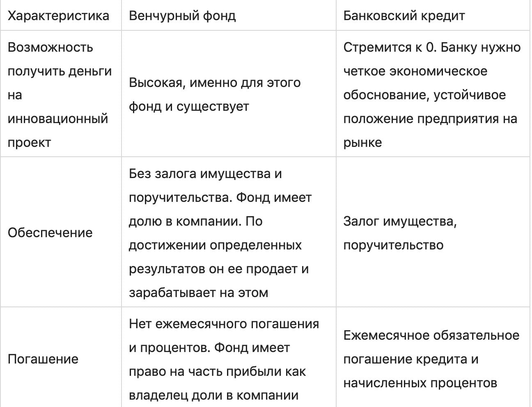Select the 'Высокая, именно для этого' cell
532x407 pixels.
(x=215, y=83)
